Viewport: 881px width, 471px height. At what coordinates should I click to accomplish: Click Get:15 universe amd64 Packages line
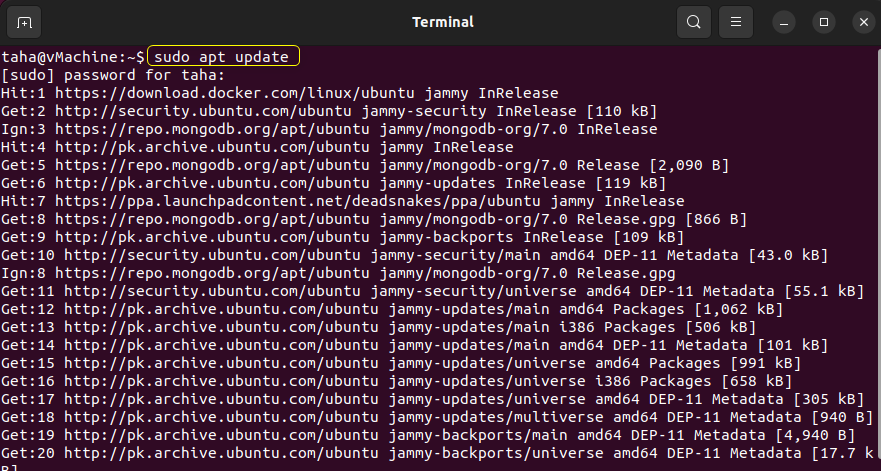[401, 363]
